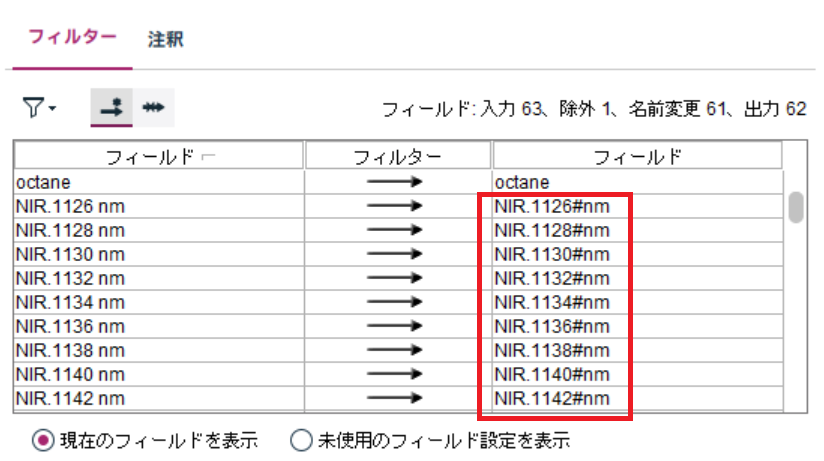Sort by left フィールド column header
The height and width of the screenshot is (461, 824).
tap(159, 156)
